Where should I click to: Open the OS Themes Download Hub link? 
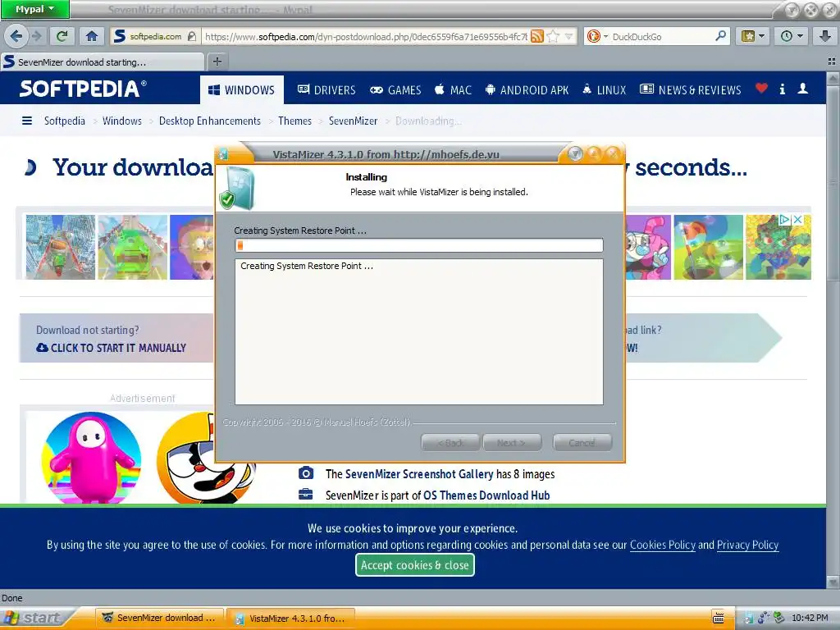(x=487, y=495)
